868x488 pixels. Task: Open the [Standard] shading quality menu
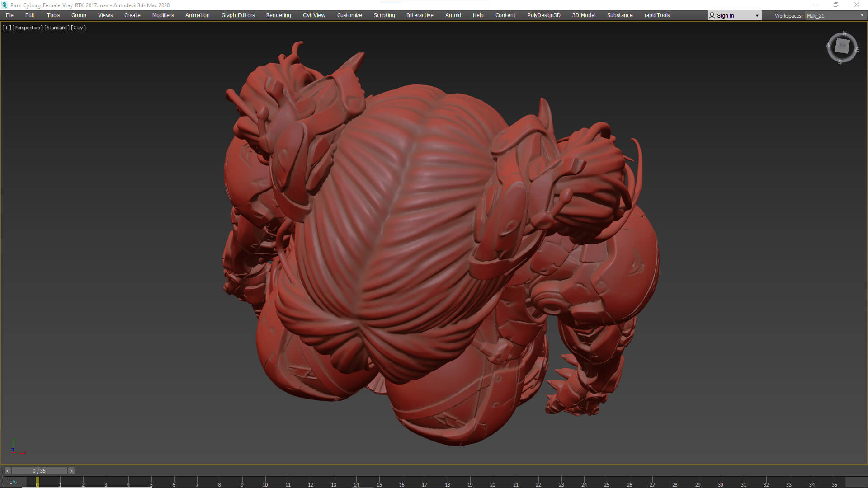pyautogui.click(x=57, y=28)
